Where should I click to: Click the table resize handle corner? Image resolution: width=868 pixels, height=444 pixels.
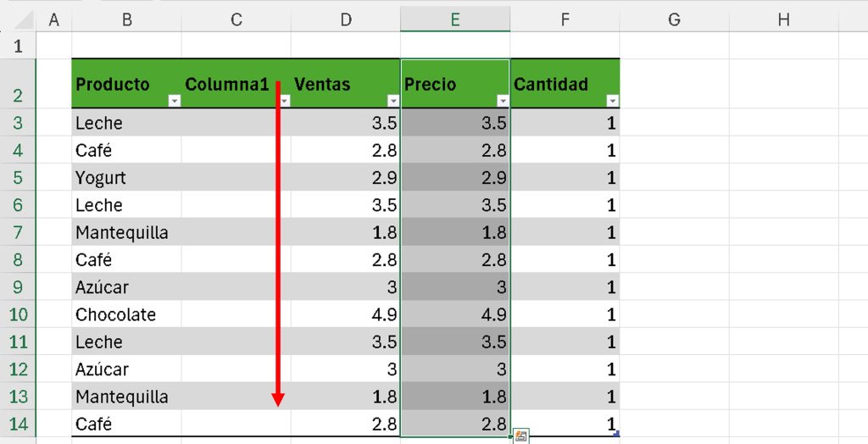point(616,434)
